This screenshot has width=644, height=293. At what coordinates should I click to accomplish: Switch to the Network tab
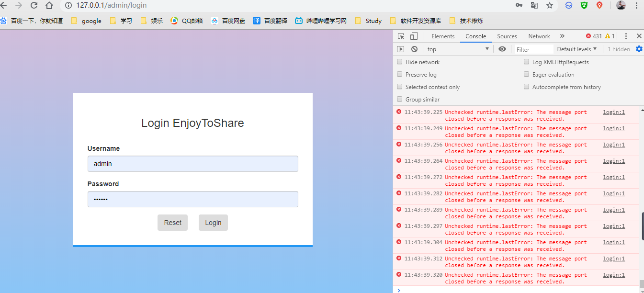tap(539, 36)
